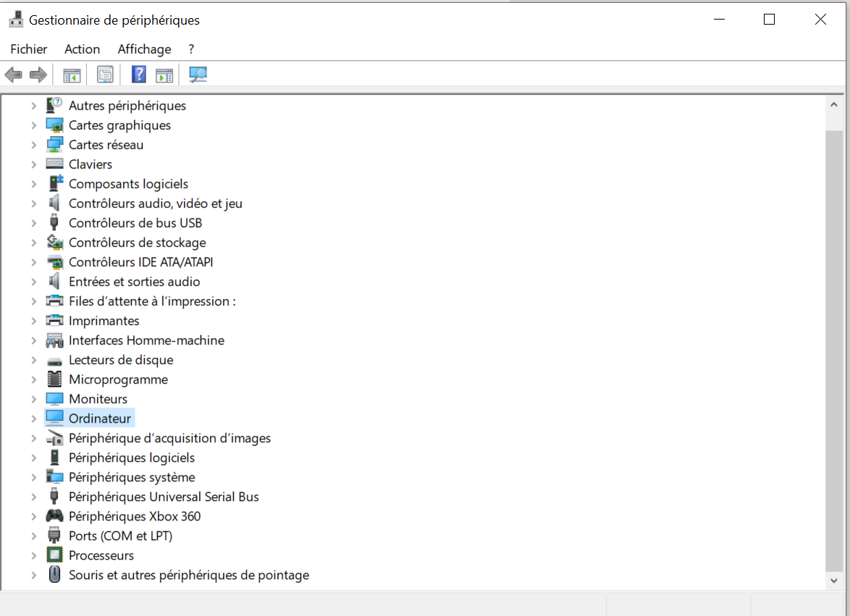Select Périphériques Universal Serial Bus label
850x616 pixels.
coord(164,497)
